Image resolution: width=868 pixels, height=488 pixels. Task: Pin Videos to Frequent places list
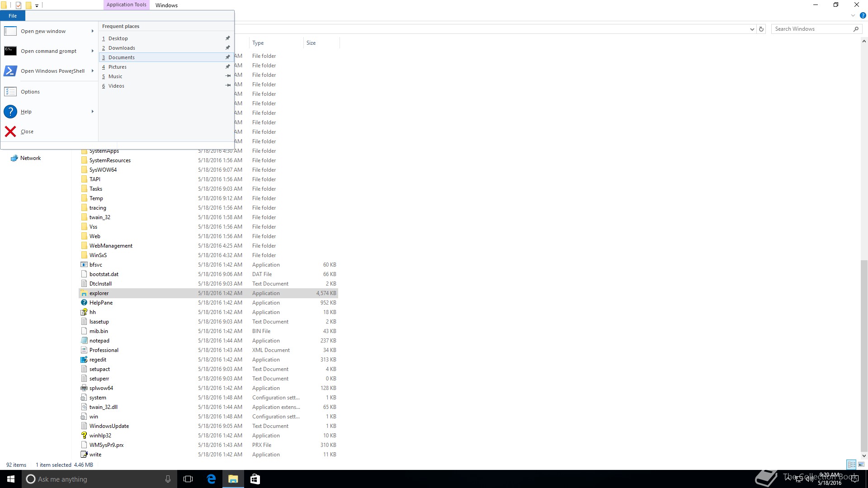click(x=228, y=86)
